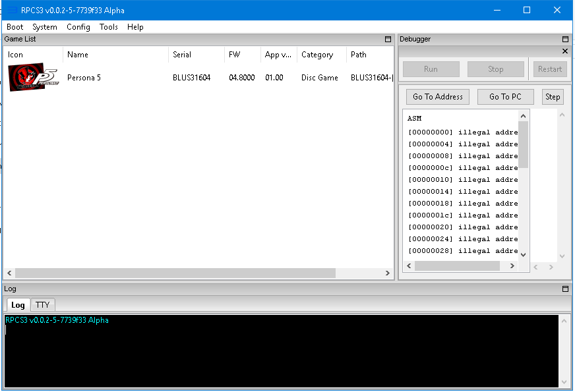Screen dimensions: 575x392
Task: Select the Log tab
Action: [18, 305]
